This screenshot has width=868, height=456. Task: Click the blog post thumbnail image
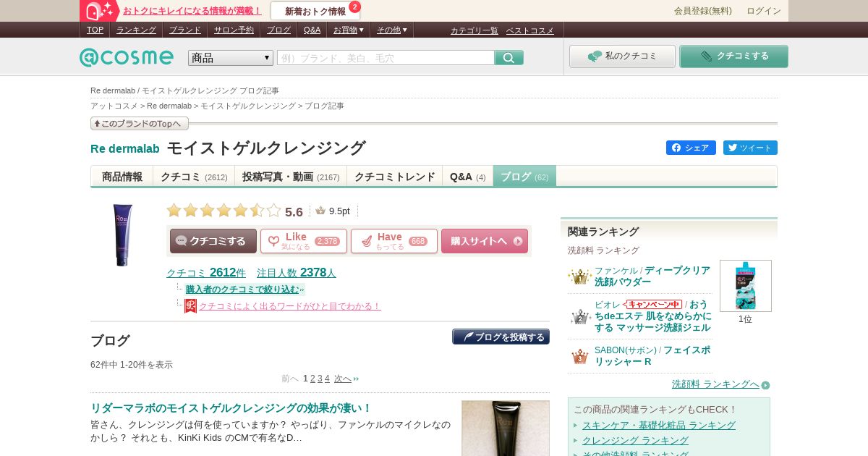pos(506,428)
